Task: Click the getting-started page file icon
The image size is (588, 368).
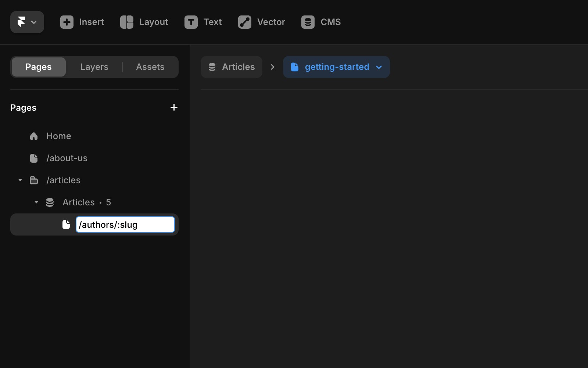Action: (x=295, y=67)
